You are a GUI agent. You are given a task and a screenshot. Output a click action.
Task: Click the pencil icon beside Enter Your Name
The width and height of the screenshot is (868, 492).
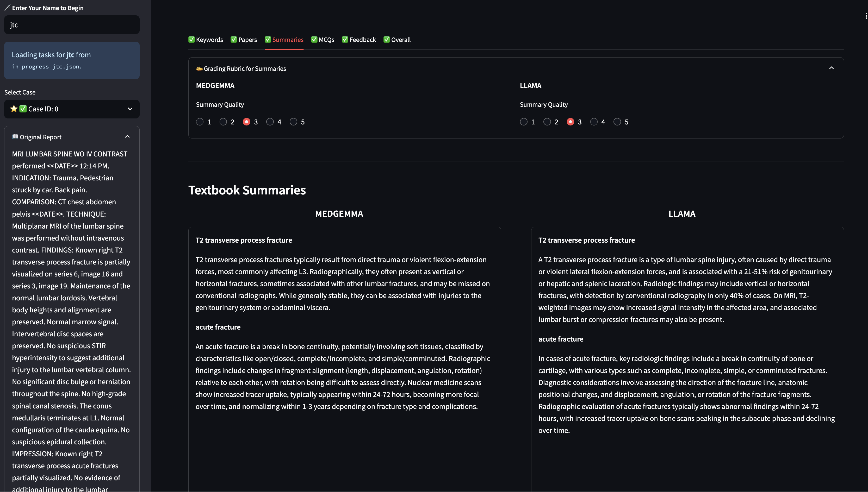point(8,8)
